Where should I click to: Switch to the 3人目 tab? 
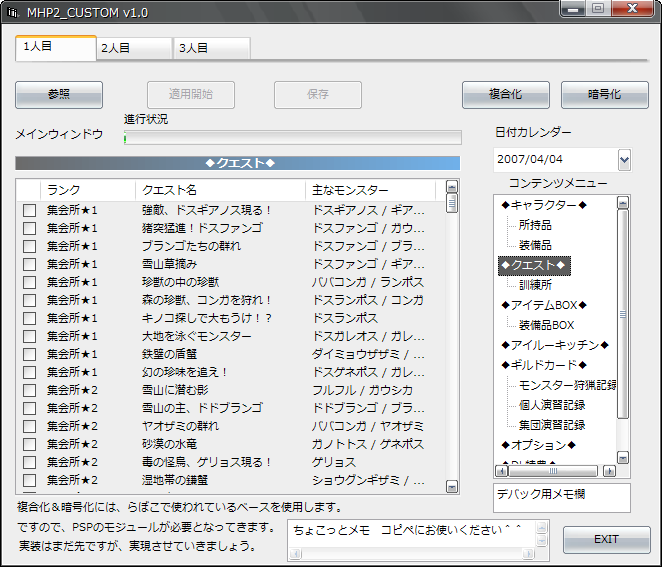(x=211, y=47)
